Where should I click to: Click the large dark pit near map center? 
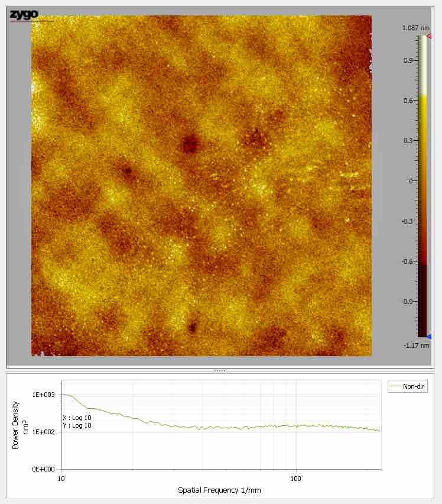point(190,143)
